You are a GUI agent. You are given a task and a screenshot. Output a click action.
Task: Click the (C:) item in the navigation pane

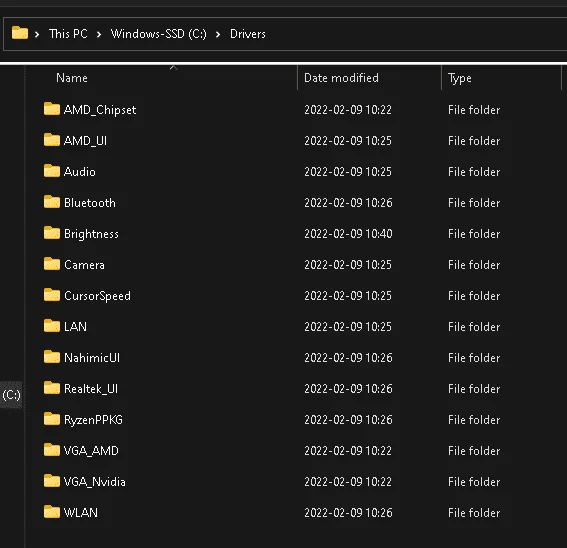click(11, 395)
